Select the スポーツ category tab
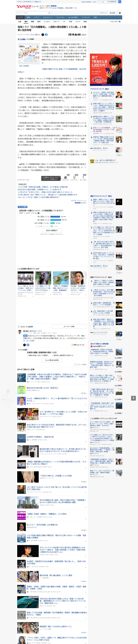 pyautogui.click(x=56, y=21)
